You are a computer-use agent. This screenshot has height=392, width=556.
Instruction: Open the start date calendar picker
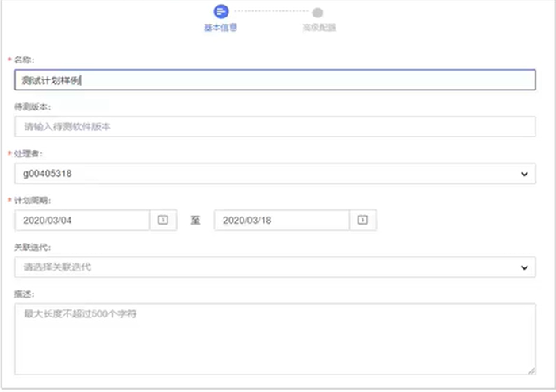pos(163,220)
